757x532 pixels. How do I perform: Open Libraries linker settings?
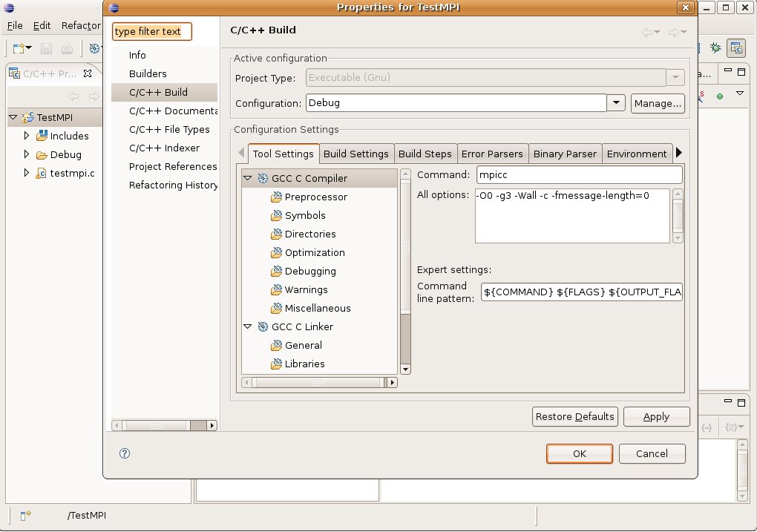coord(304,364)
